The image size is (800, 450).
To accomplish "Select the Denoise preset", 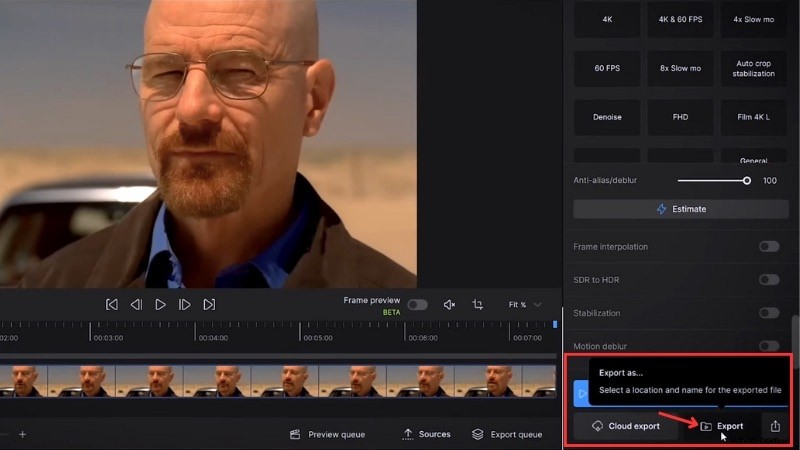I will pos(607,117).
